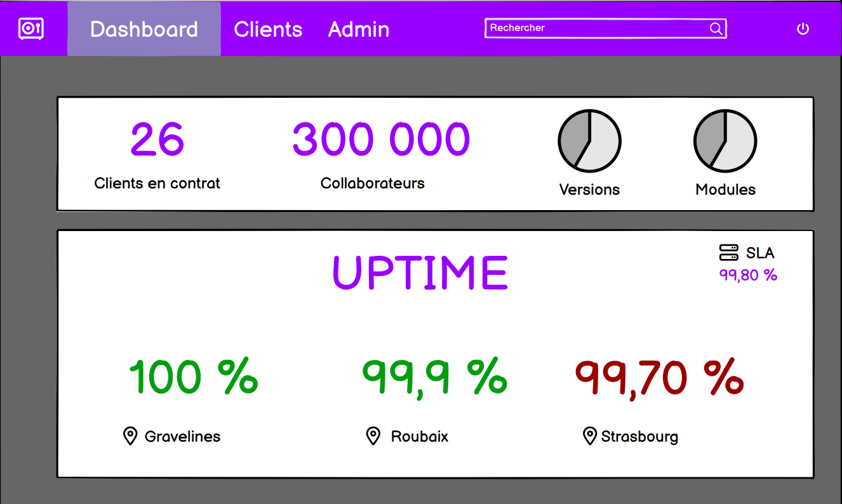Click the Strasbourg location pin icon
Image resolution: width=842 pixels, height=504 pixels.
(589, 436)
